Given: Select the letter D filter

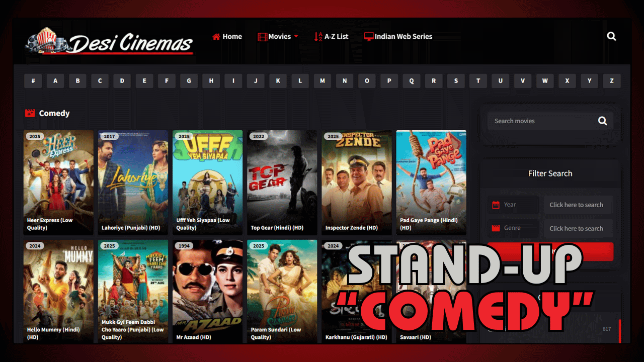Looking at the screenshot, I should click(x=122, y=81).
